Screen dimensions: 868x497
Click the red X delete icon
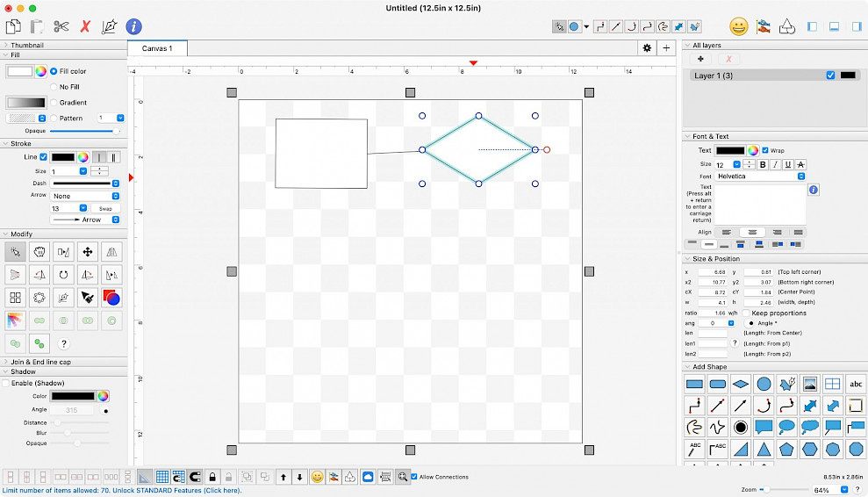tap(85, 26)
